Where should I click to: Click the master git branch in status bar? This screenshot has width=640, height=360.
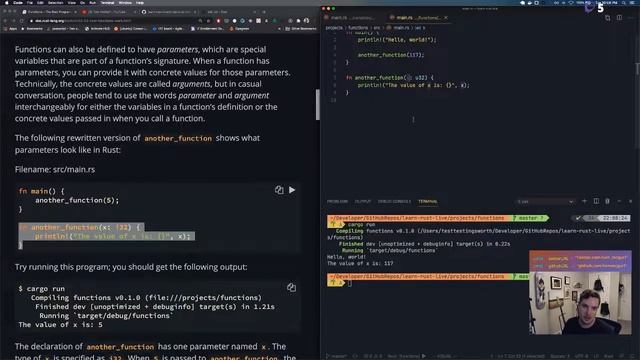[337, 356]
